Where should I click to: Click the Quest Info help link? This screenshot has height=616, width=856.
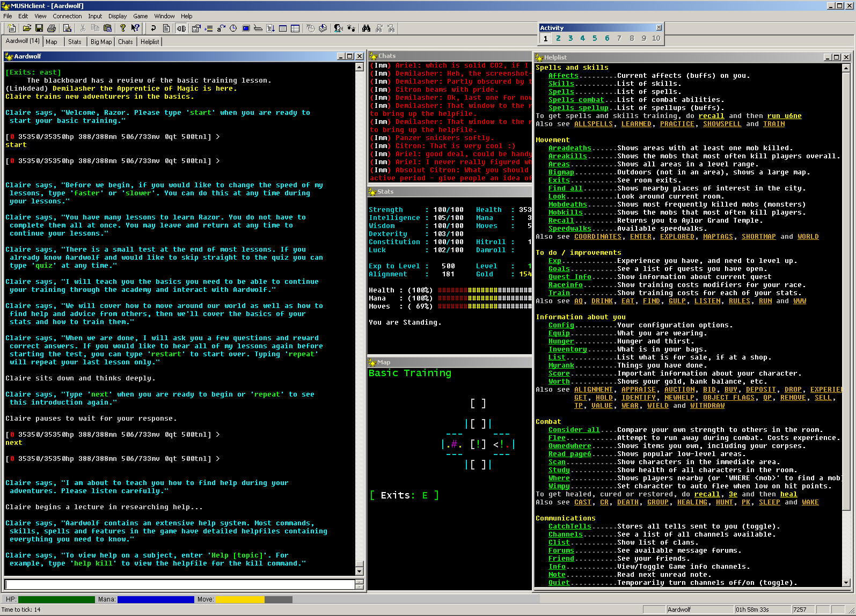point(570,277)
